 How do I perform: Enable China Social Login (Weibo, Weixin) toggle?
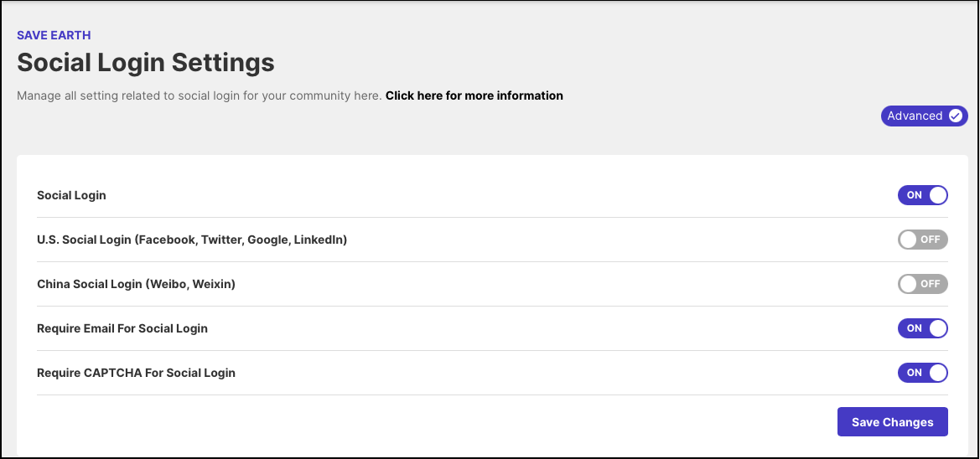click(922, 284)
